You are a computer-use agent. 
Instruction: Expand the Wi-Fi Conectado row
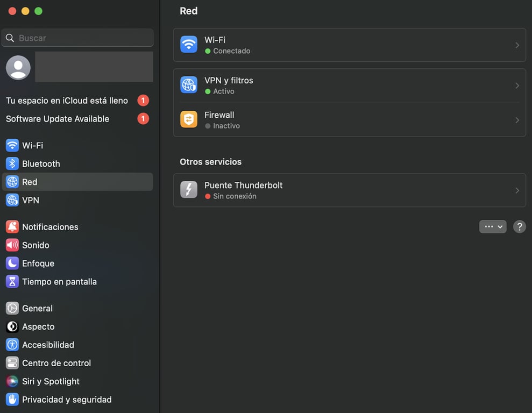517,45
